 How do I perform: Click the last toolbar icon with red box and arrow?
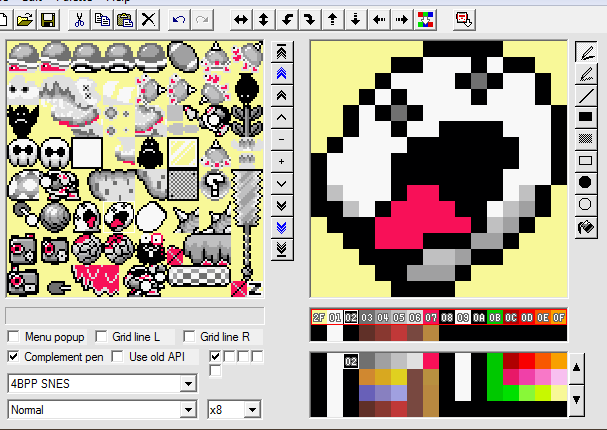(x=464, y=19)
